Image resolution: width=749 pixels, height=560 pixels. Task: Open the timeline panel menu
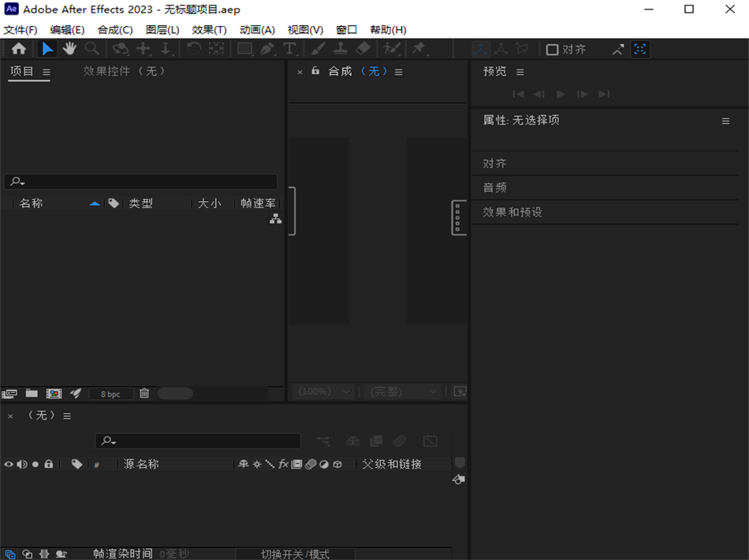point(67,416)
